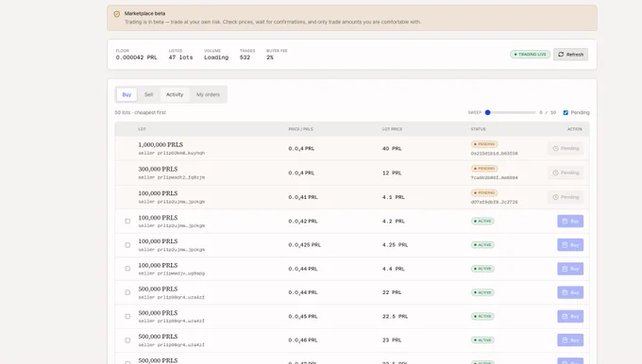The height and width of the screenshot is (364, 642).
Task: Click the LOT PRICE column header
Action: pyautogui.click(x=392, y=129)
